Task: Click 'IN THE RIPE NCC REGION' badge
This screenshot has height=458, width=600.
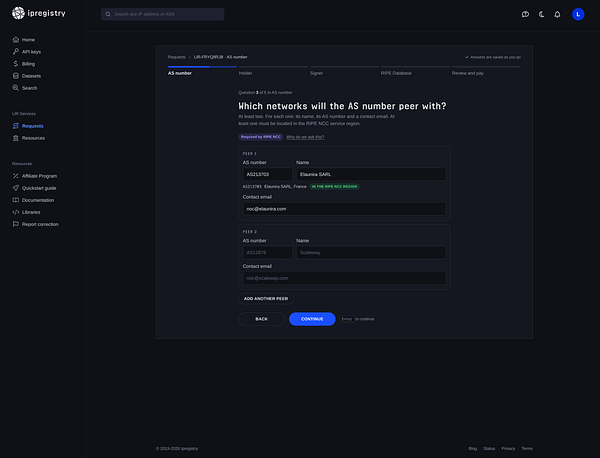Action: (x=334, y=187)
